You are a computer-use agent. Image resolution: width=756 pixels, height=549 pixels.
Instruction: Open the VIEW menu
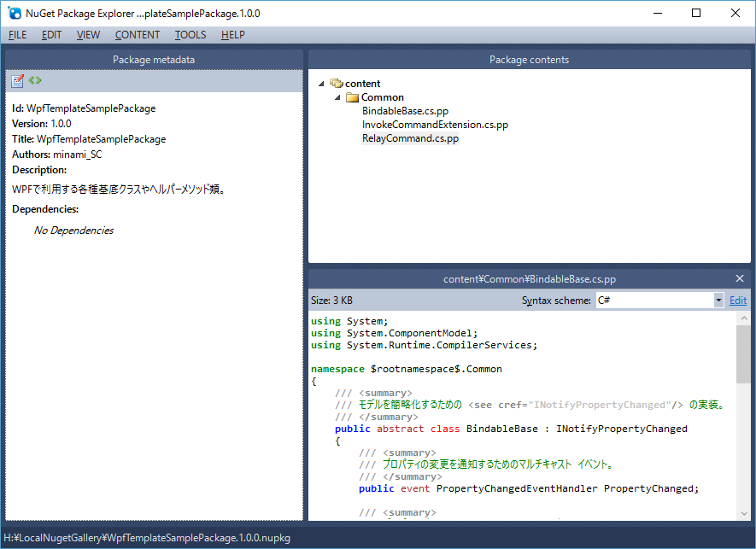(x=88, y=35)
